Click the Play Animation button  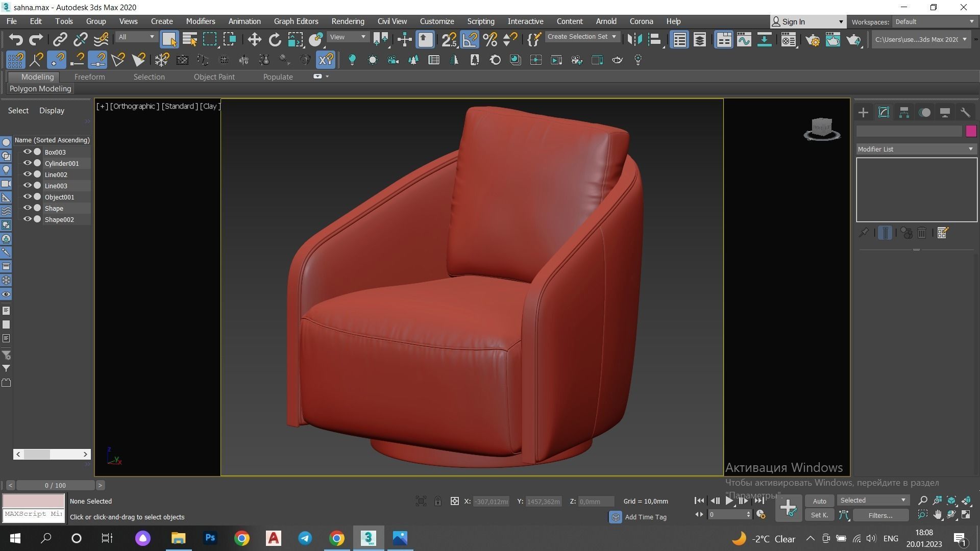pos(729,501)
